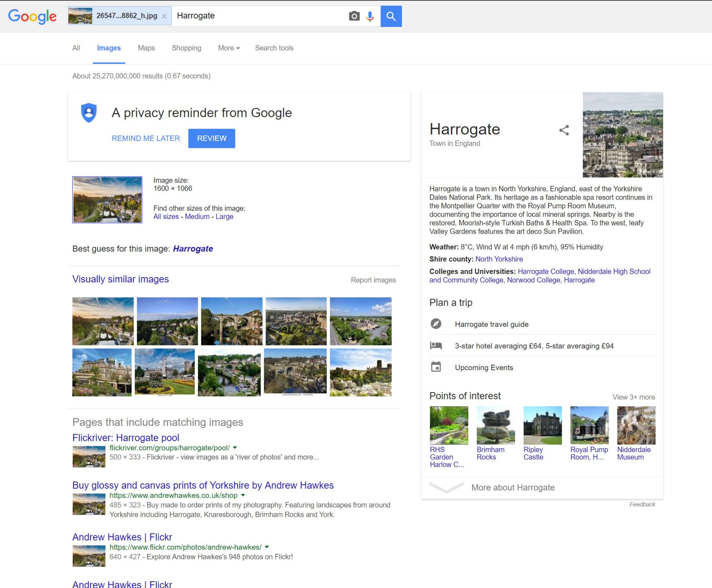This screenshot has width=712, height=588.
Task: Open RHS Garden Harlow Carr point of interest
Action: coord(449,437)
